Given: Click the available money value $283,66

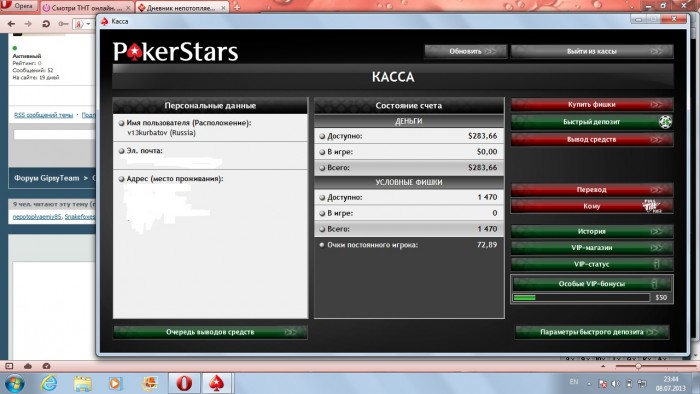Looking at the screenshot, I should 482,136.
